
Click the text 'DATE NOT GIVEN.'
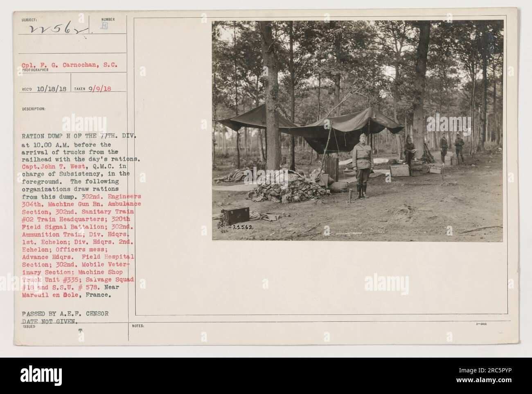49,321
